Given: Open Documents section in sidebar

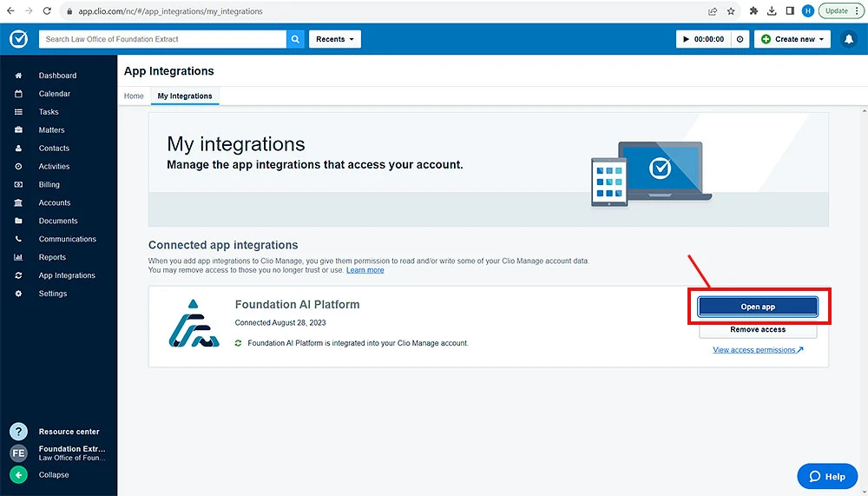Looking at the screenshot, I should pos(58,221).
